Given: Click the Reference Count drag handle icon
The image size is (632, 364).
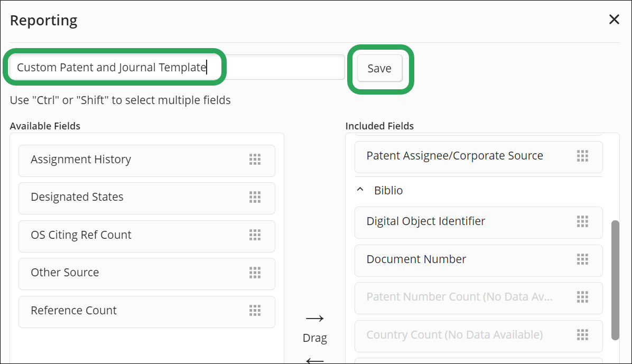Looking at the screenshot, I should [255, 311].
